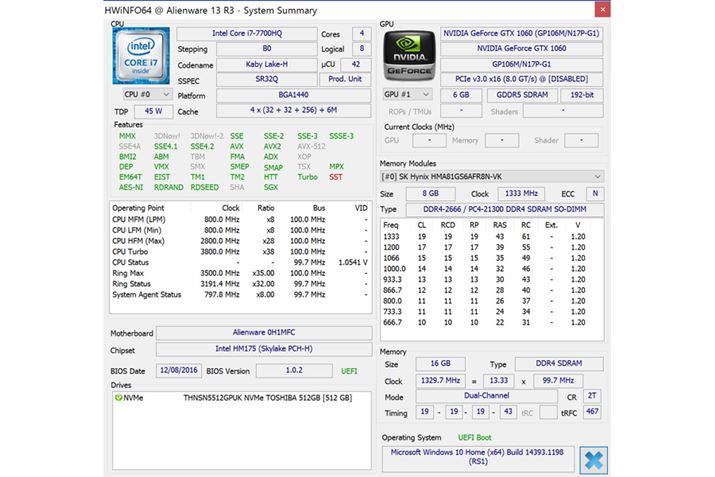715x477 pixels.
Task: Click the blue X close icon button
Action: pyautogui.click(x=593, y=460)
